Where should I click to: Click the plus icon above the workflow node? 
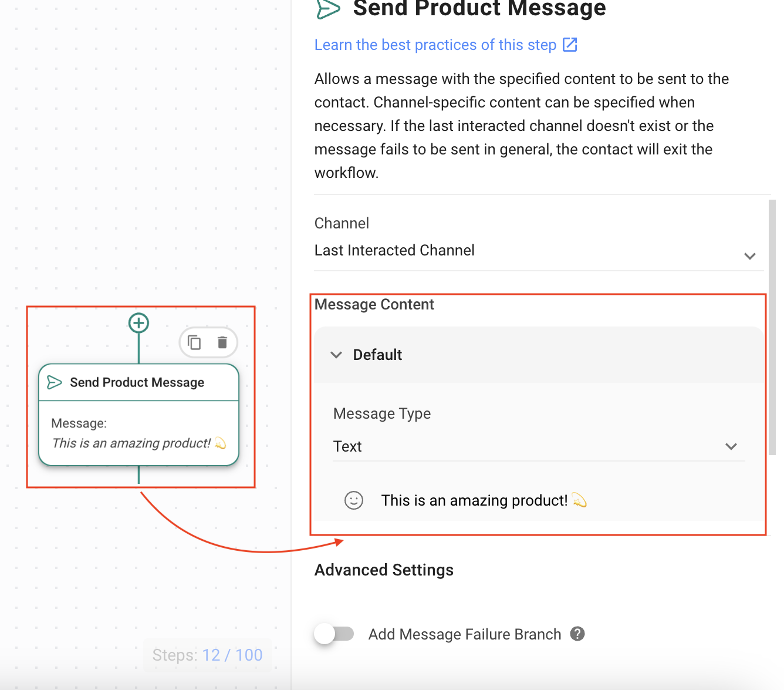(138, 323)
